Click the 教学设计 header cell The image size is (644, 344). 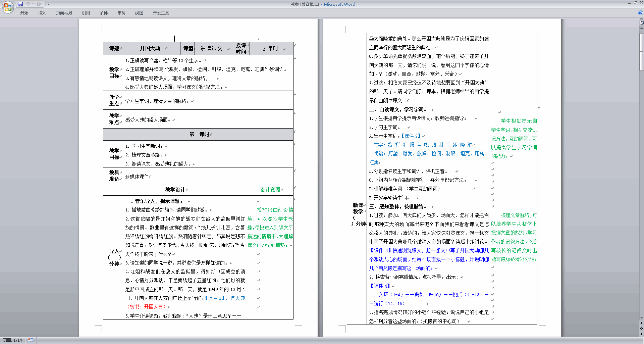click(175, 190)
